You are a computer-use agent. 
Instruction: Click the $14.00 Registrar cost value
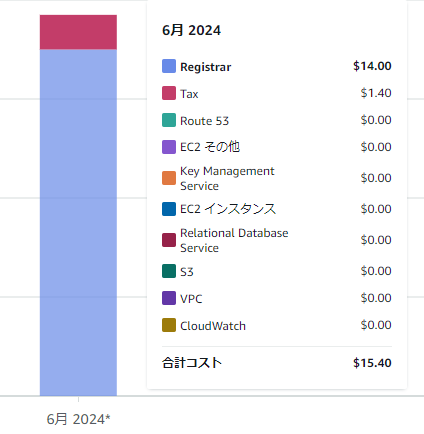[x=372, y=66]
